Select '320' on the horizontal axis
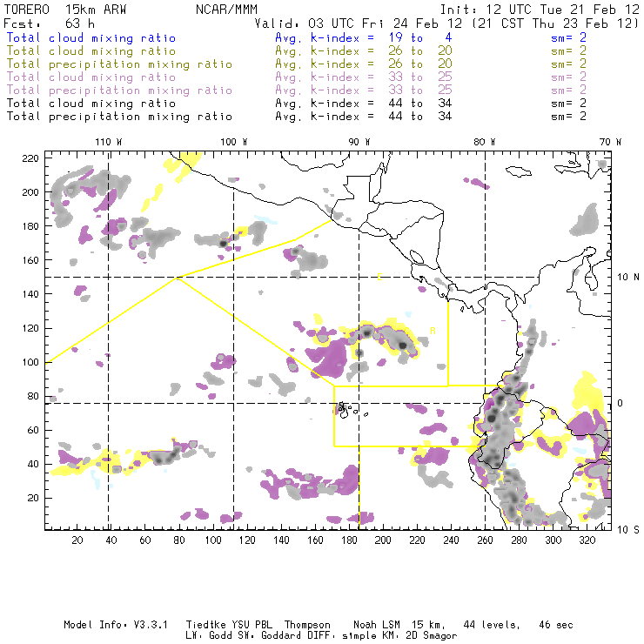Viewport: 644px width, 644px height. coord(587,540)
